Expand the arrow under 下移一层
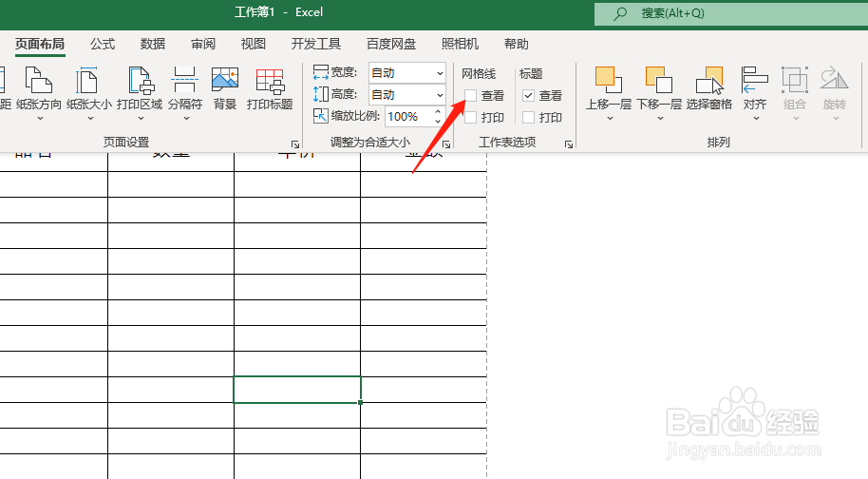This screenshot has width=868, height=479. coord(660,118)
